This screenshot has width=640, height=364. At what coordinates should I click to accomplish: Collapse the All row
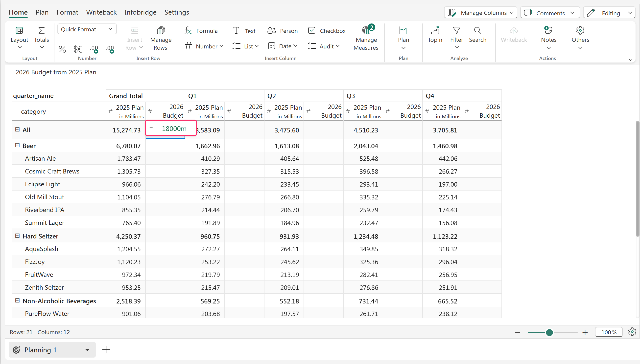tap(17, 129)
